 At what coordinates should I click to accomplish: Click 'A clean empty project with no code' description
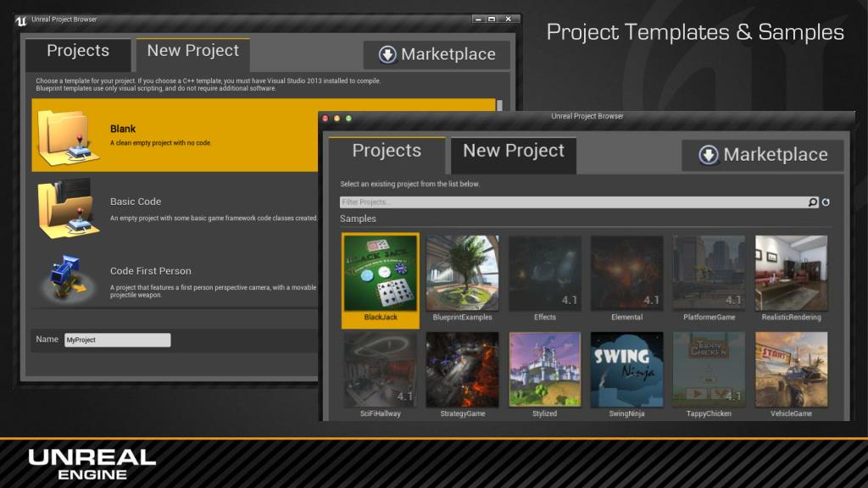(x=160, y=142)
